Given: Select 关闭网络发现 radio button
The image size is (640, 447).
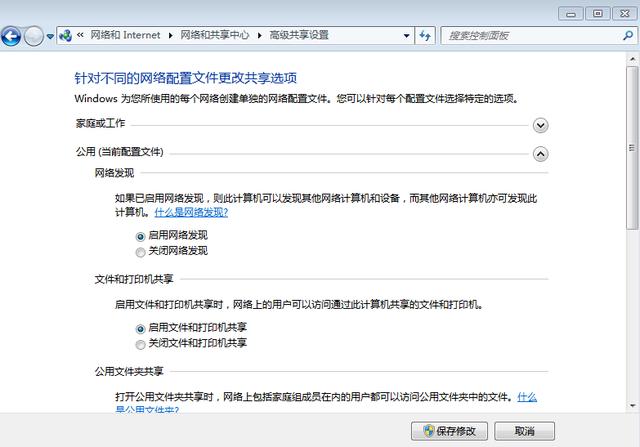Looking at the screenshot, I should coord(140,252).
